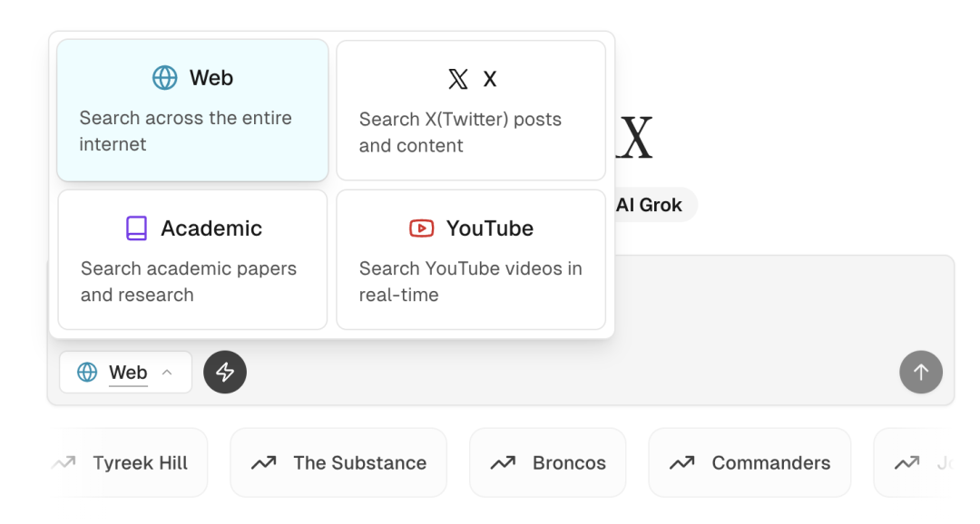Collapse the Web search mode dropdown
Viewport: 980px width, 524px height.
click(125, 373)
